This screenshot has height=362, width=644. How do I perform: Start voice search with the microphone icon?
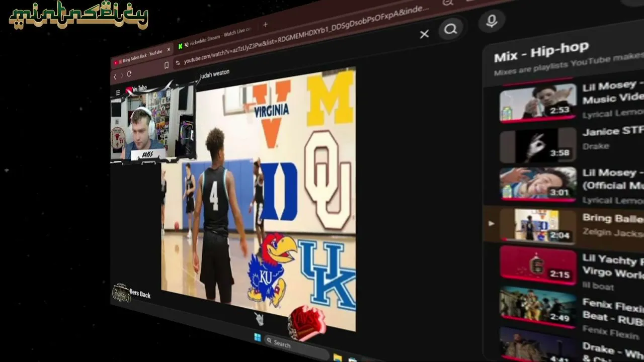pyautogui.click(x=492, y=21)
